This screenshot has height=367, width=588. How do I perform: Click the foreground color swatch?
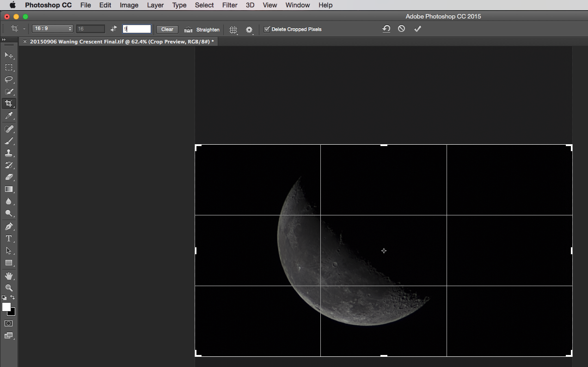(6, 306)
